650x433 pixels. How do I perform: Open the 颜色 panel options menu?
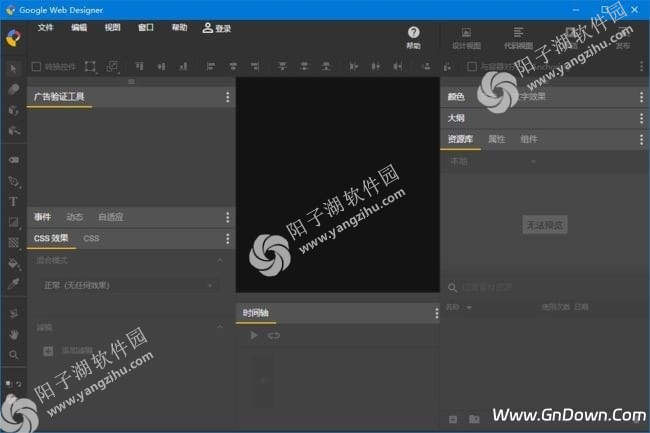click(641, 97)
